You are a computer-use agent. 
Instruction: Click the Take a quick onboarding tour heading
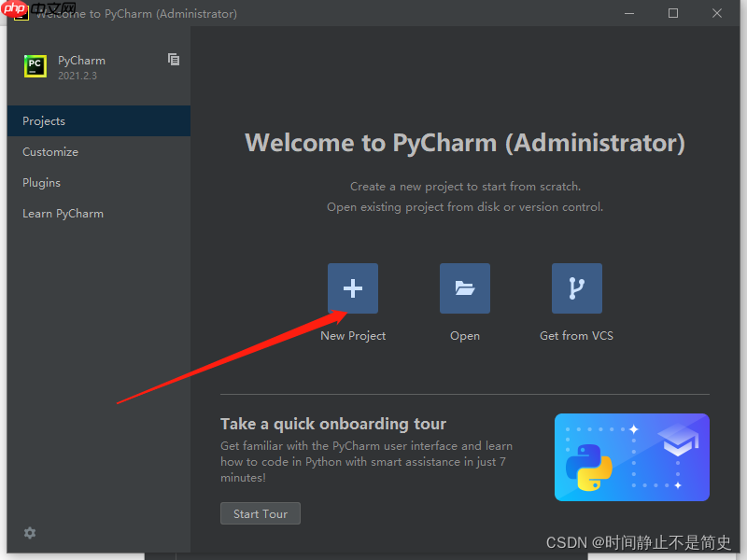point(333,424)
